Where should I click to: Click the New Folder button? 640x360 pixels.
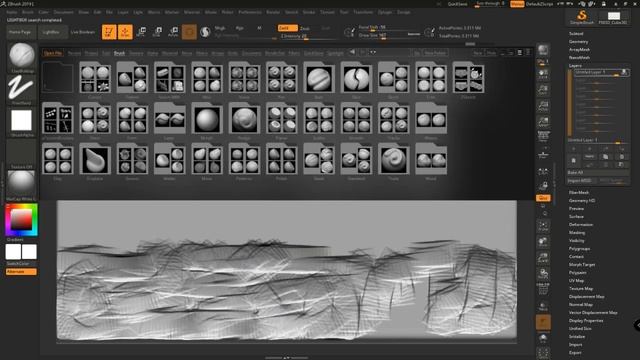click(435, 53)
